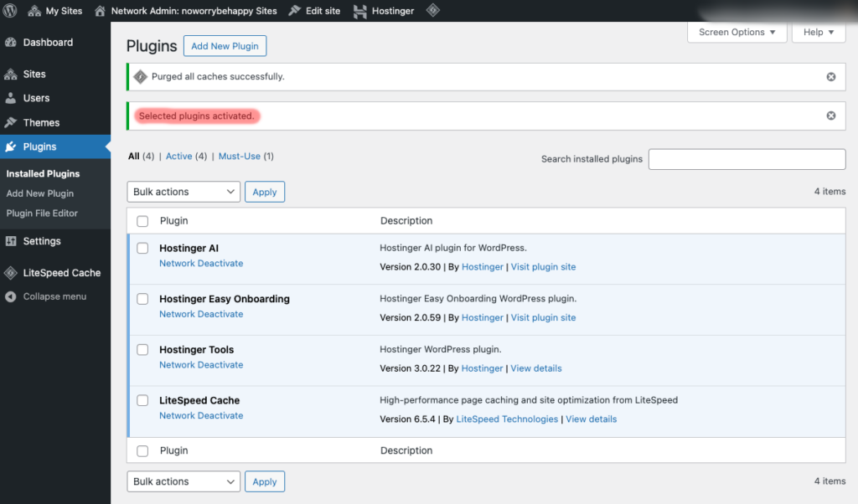The image size is (858, 504).
Task: Open Plugin File Editor submenu item
Action: click(x=42, y=213)
